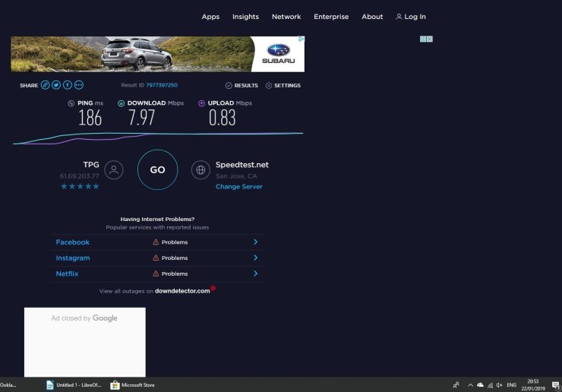
Task: Open the About menu
Action: [372, 17]
